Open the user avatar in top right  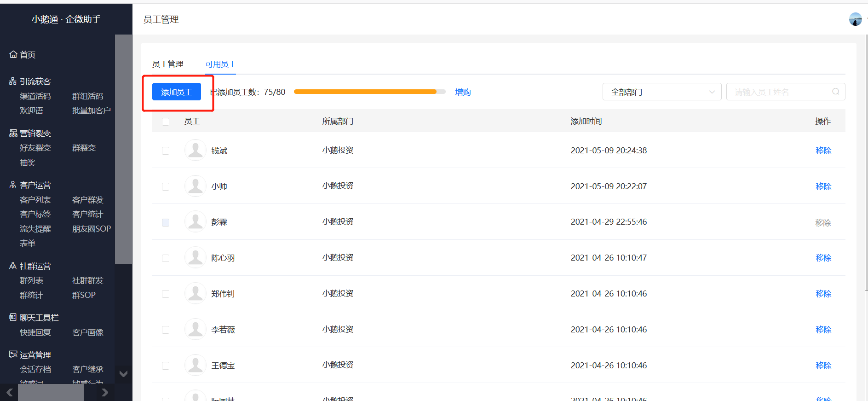(856, 19)
